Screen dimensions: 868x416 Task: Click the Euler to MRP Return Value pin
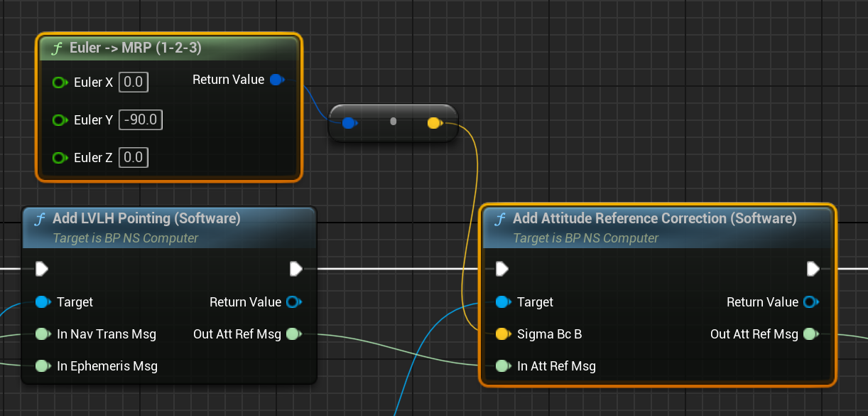pos(277,80)
